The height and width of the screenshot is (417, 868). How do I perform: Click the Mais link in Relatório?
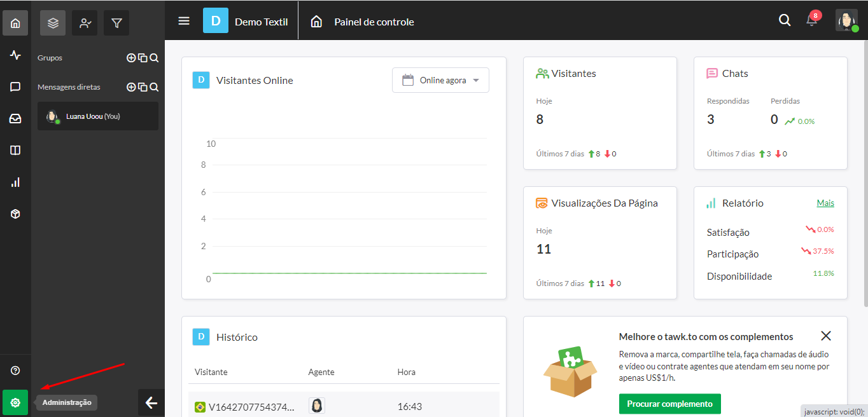point(825,203)
